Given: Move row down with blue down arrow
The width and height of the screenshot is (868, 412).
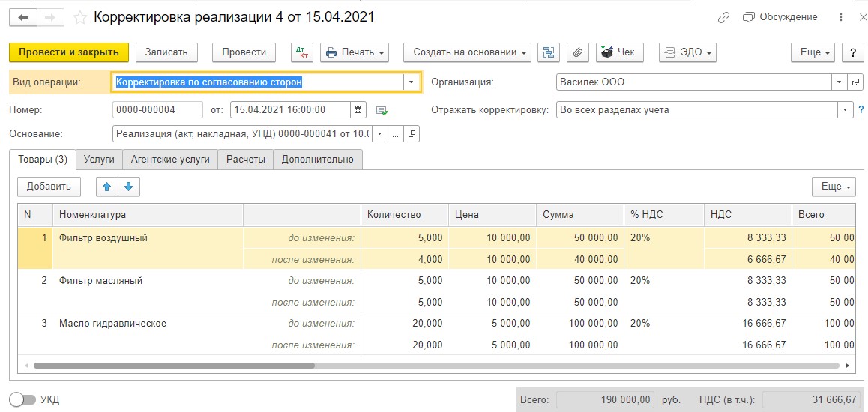Looking at the screenshot, I should (129, 187).
